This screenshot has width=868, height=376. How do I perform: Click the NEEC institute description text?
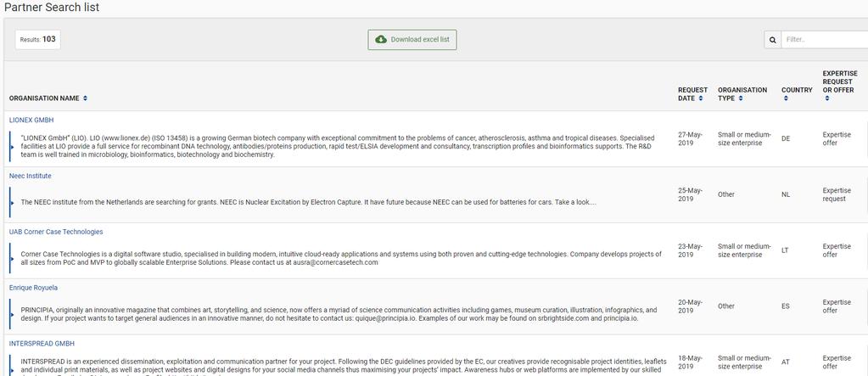[308, 203]
